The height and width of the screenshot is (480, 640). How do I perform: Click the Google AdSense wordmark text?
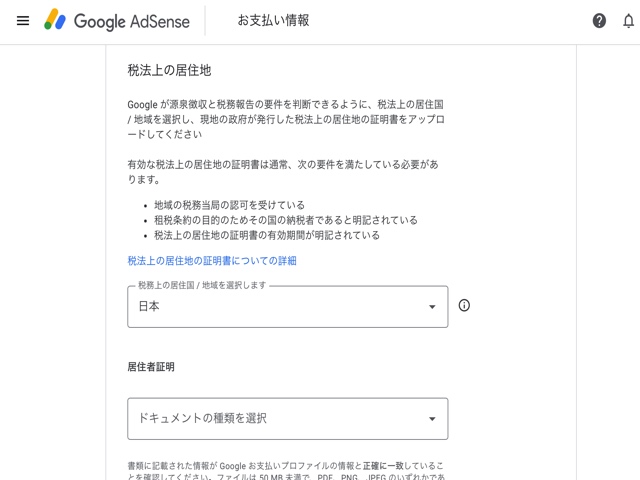pyautogui.click(x=131, y=21)
